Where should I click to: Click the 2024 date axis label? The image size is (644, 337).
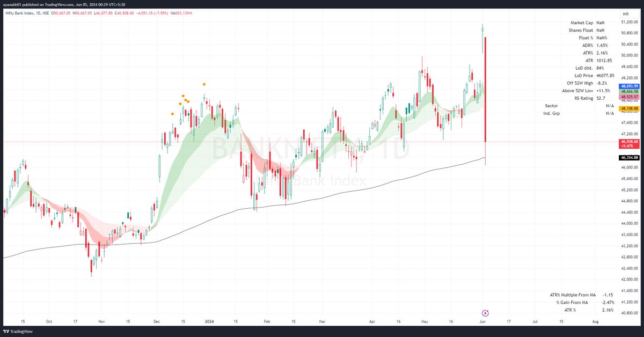point(208,320)
